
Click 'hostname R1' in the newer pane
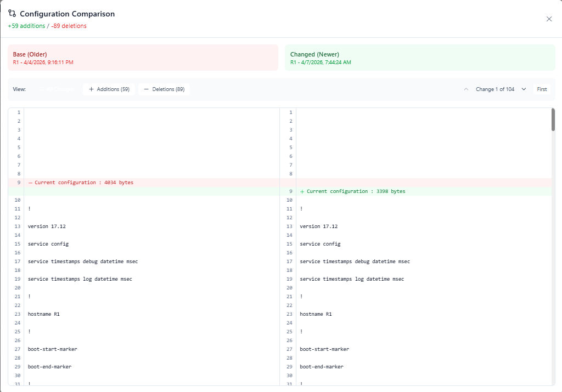click(316, 314)
